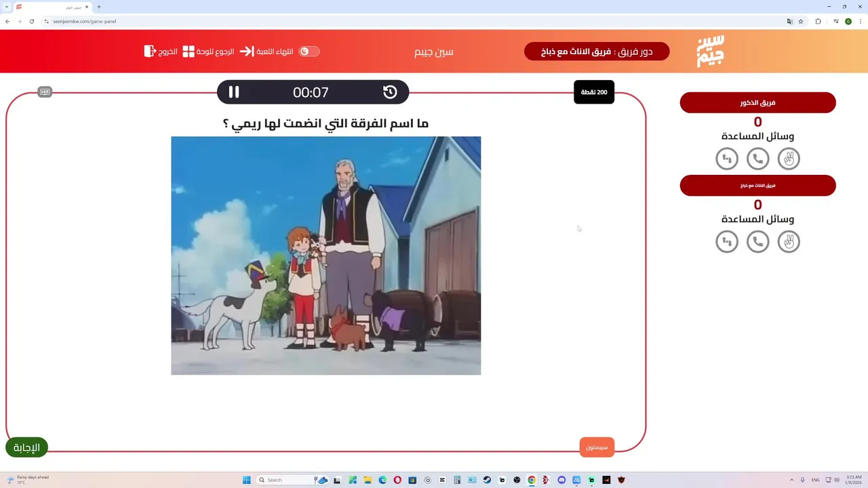This screenshot has width=868, height=488.
Task: Click الخروج to exit the game
Action: tap(161, 52)
